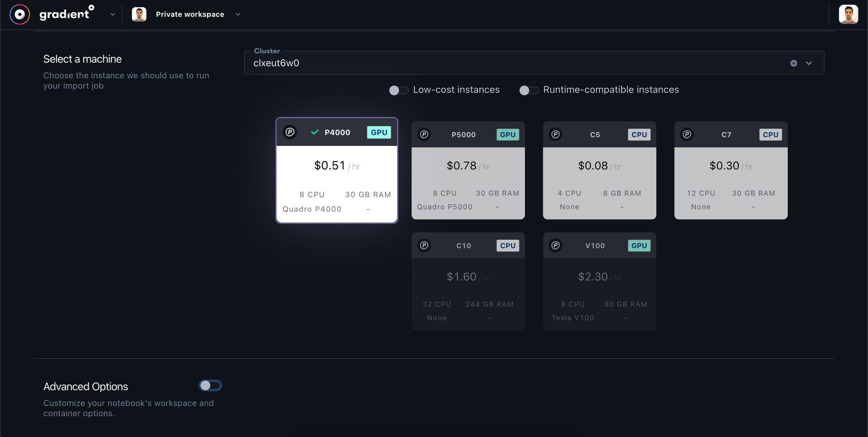868x437 pixels.
Task: Click the CPU badge on C10 card
Action: click(x=508, y=245)
